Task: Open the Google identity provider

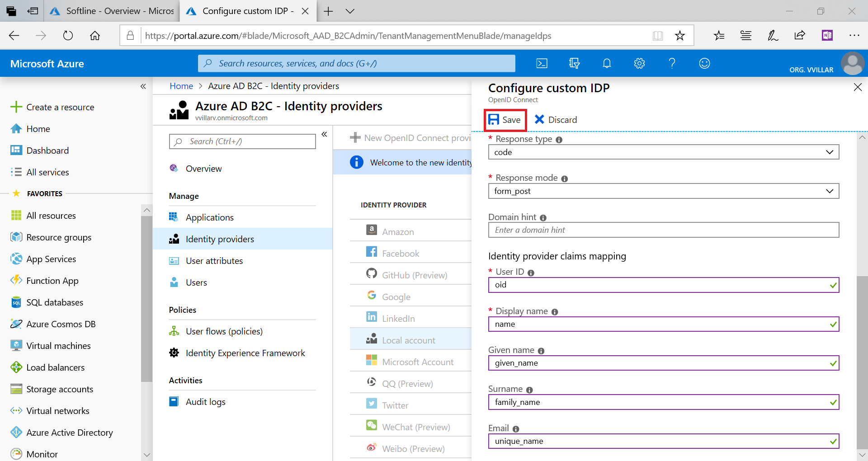Action: [396, 296]
